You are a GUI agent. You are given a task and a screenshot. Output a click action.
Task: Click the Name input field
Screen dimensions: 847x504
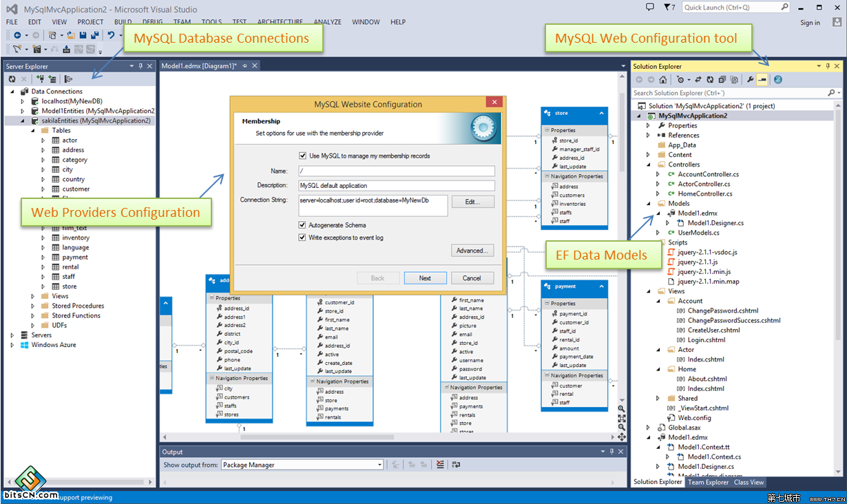click(x=397, y=171)
